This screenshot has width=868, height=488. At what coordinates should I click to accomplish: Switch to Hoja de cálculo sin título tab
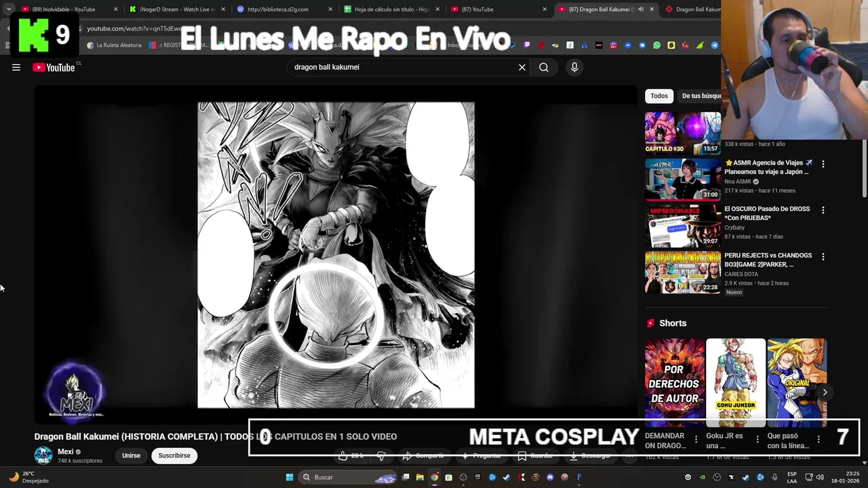(391, 9)
